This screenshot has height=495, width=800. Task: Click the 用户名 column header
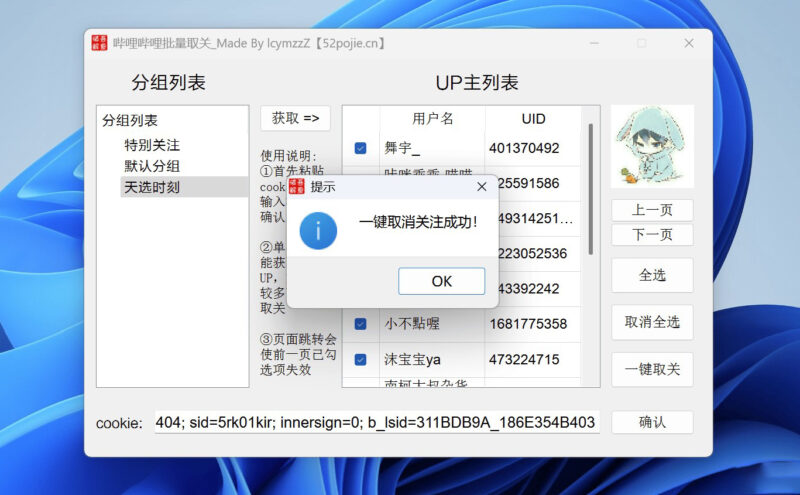pos(432,119)
